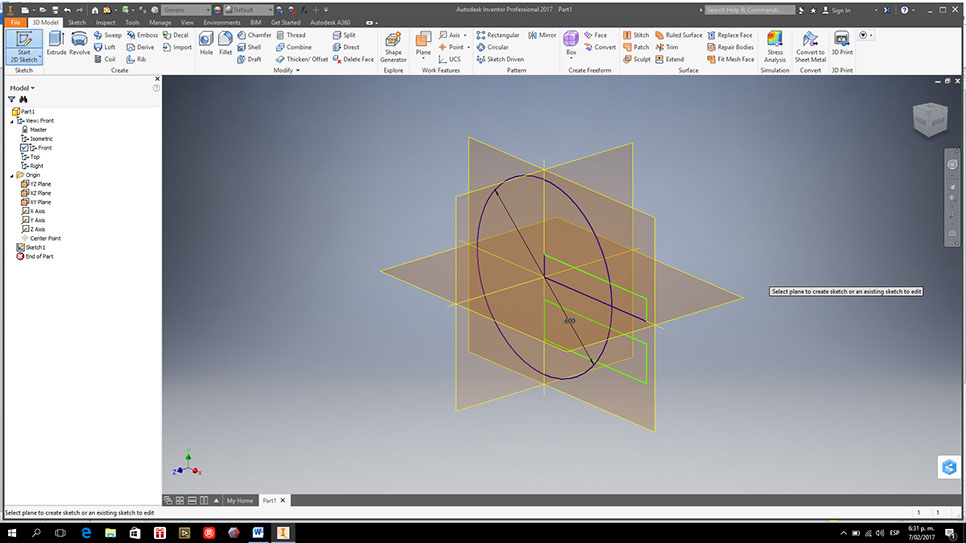Open the 3D Print tool

click(x=842, y=43)
